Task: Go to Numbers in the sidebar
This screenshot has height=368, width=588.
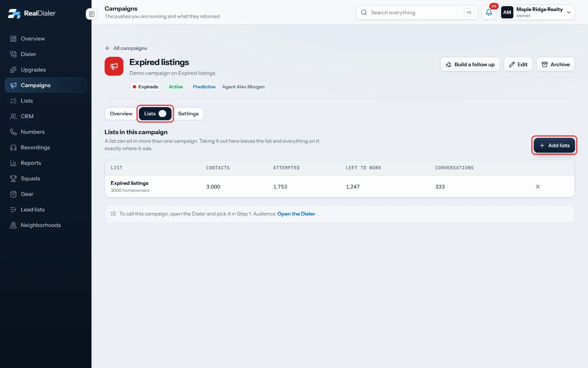Action: tap(46, 132)
